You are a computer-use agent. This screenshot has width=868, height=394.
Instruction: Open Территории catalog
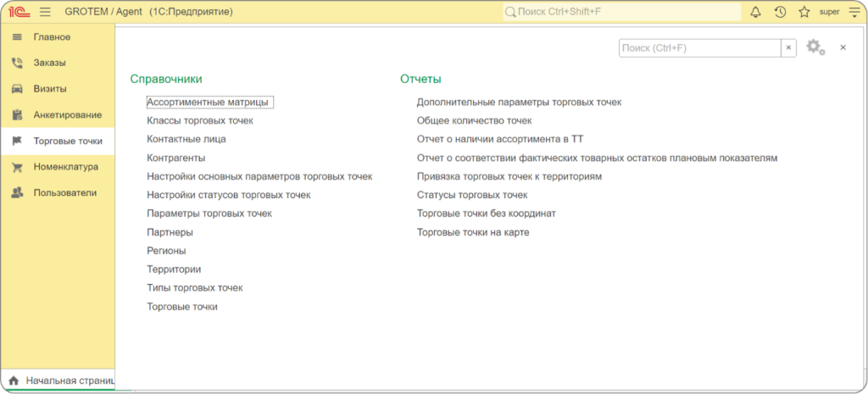point(174,269)
